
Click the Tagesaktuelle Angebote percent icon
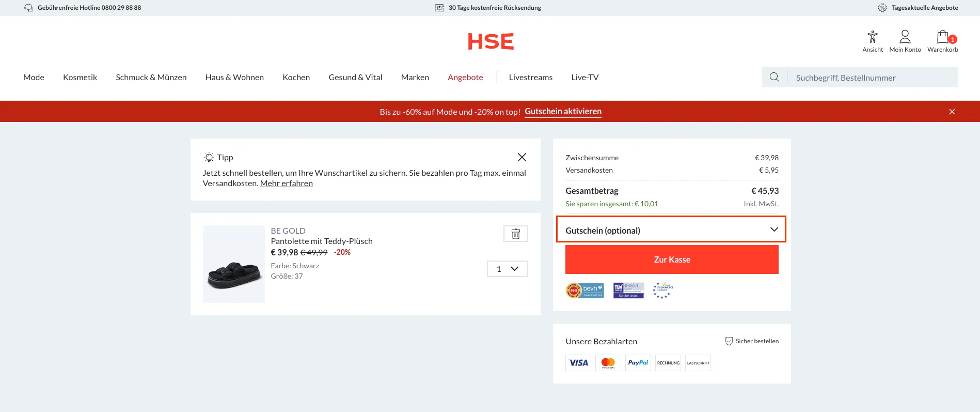tap(882, 8)
